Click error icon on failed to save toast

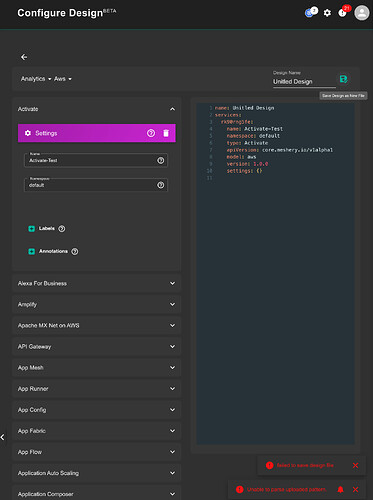click(270, 465)
